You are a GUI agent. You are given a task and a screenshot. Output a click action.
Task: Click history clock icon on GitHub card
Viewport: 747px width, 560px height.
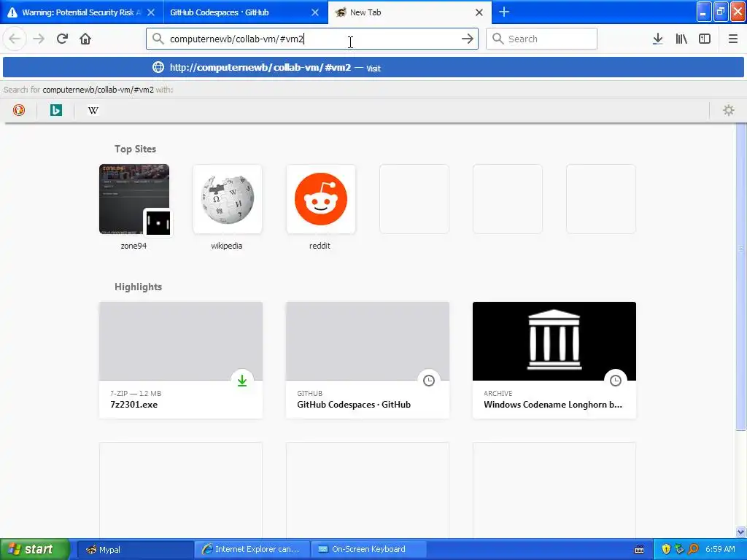click(429, 380)
